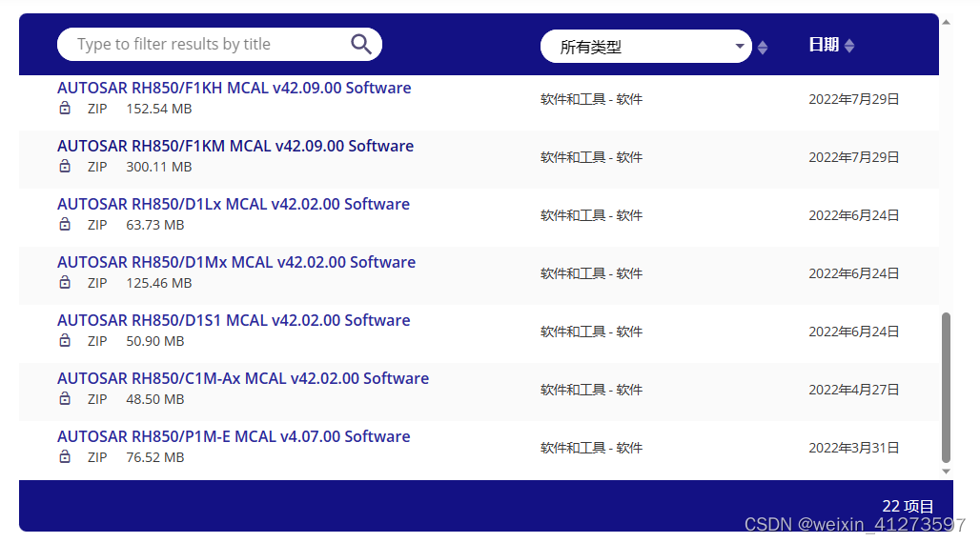Screen dimensions: 980x543
Task: Click the search magnifier icon
Action: click(x=361, y=45)
